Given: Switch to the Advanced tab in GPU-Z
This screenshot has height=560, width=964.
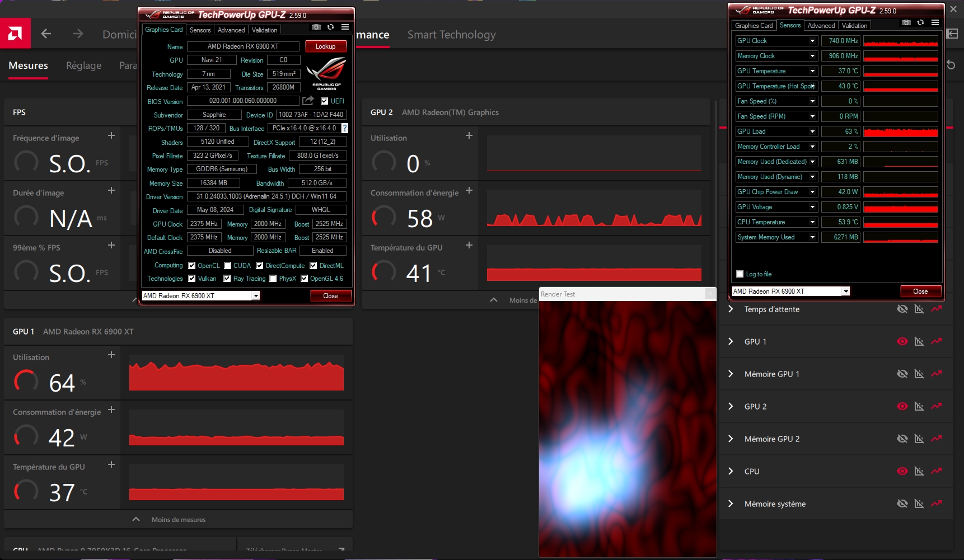Looking at the screenshot, I should 231,30.
